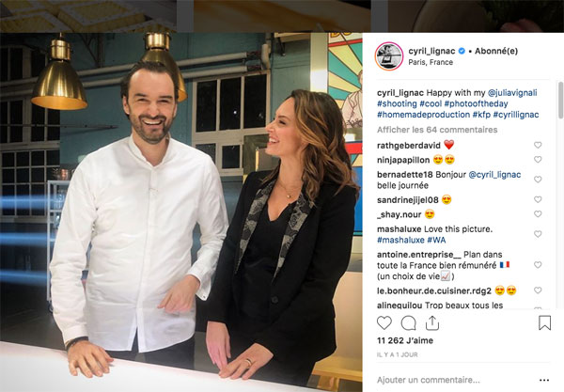Like sandrinejijel08's comment heart

538,199
